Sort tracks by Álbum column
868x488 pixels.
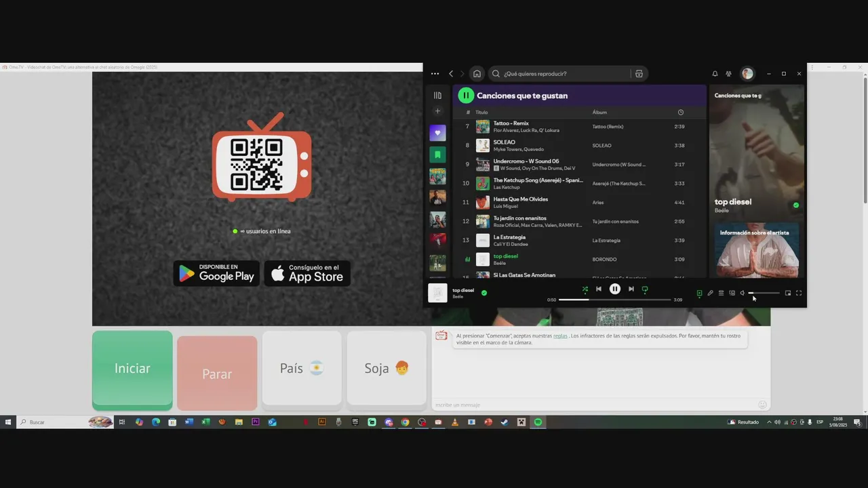click(x=599, y=113)
